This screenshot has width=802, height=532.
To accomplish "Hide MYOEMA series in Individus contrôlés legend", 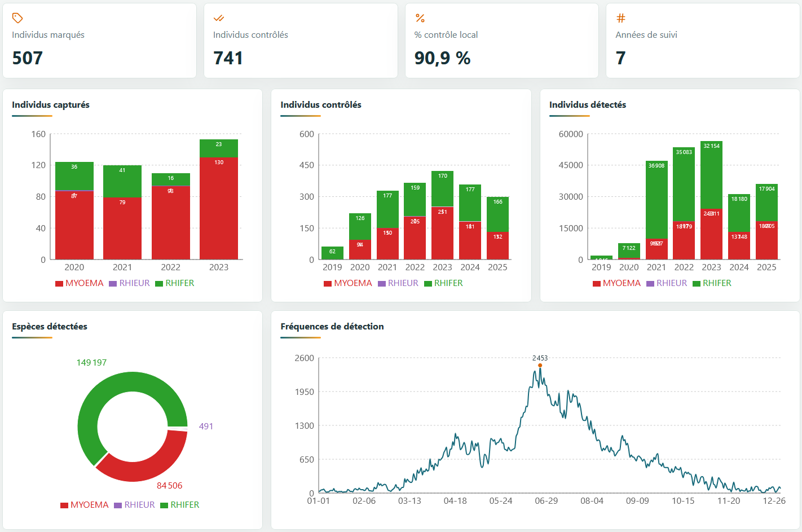I will (348, 283).
